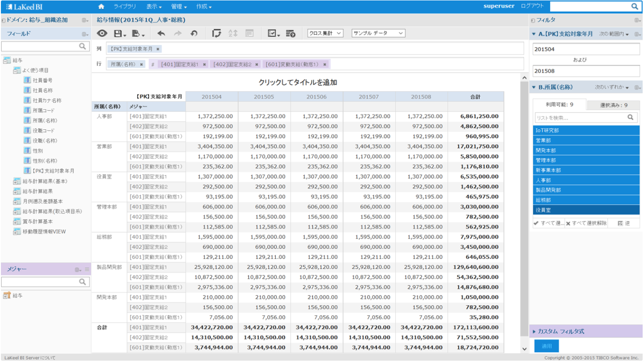Screen dimensions: 644x362
Task: Open the 作成 menu
Action: coord(204,6)
